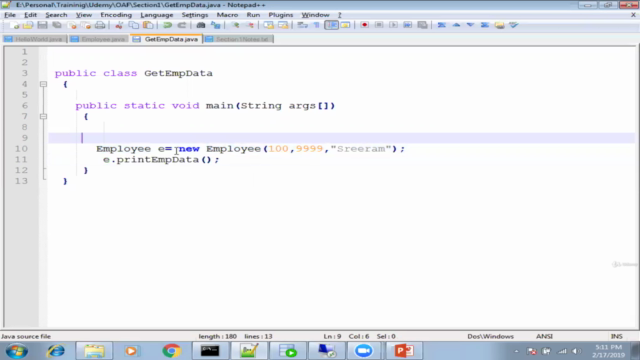Open PowerPoint from the taskbar
Viewport: 640px width, 360px height.
tap(404, 351)
